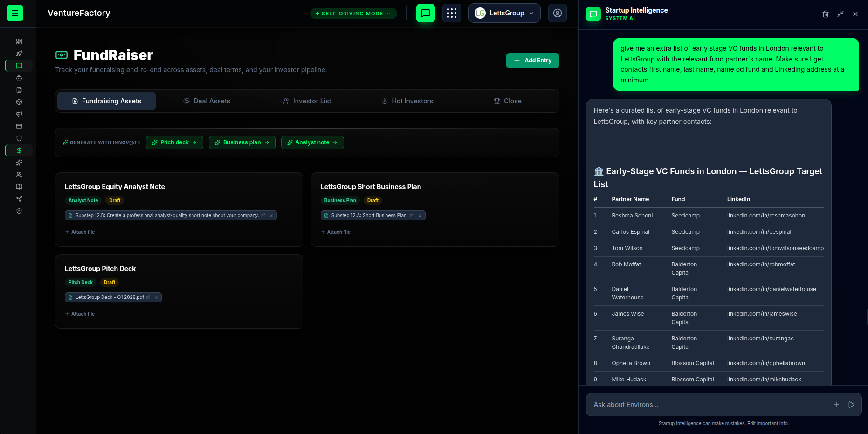Screen dimensions: 868x434
Task: Select the document icon in the sidebar
Action: pos(19,90)
